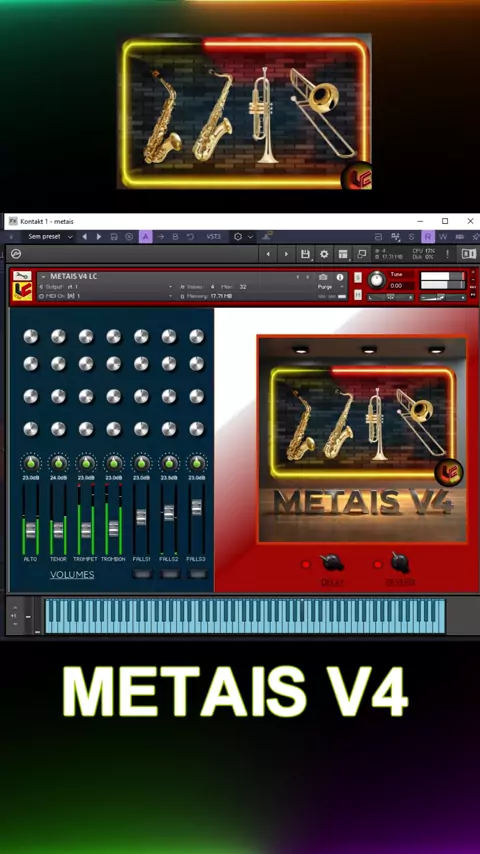Click the METAIS V4 instrument artwork

click(362, 439)
